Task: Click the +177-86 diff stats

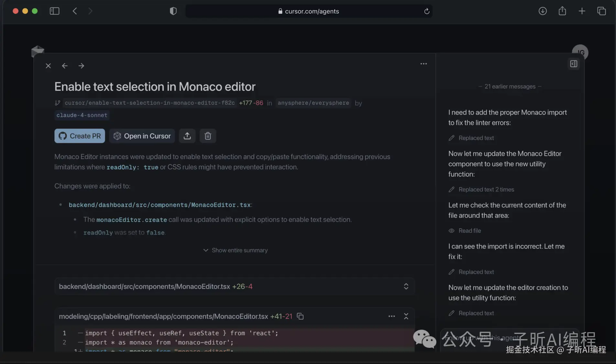Action: click(x=251, y=103)
